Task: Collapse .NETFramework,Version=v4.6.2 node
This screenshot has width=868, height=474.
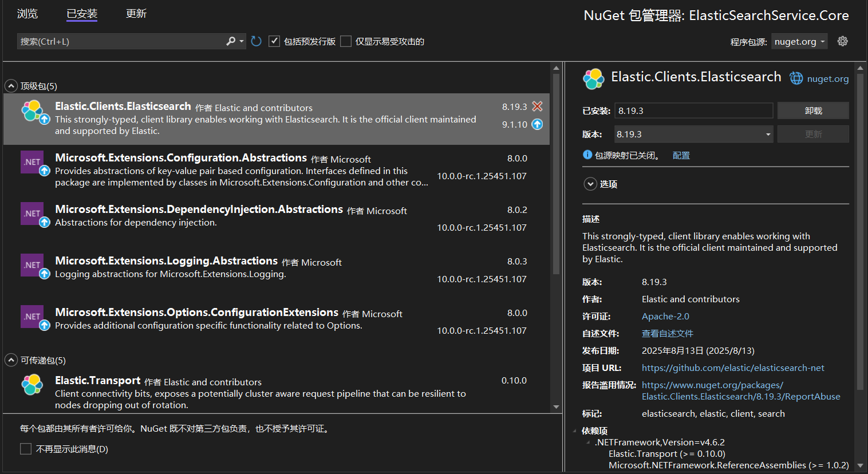Action: pos(588,442)
